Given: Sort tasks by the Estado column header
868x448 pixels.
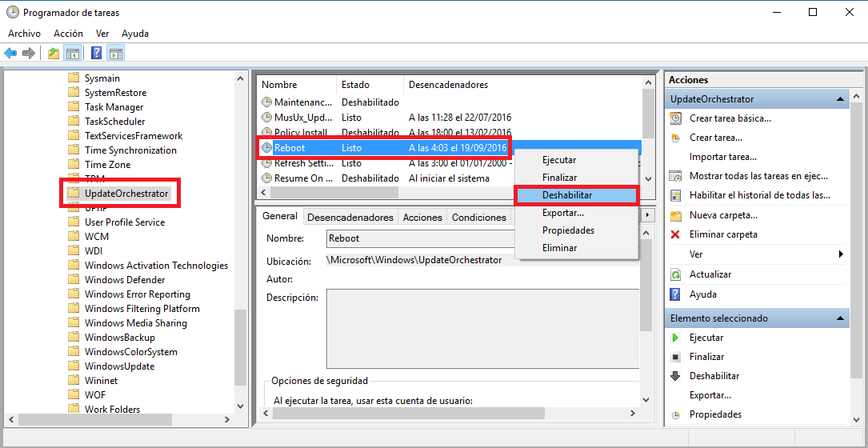Looking at the screenshot, I should [370, 85].
